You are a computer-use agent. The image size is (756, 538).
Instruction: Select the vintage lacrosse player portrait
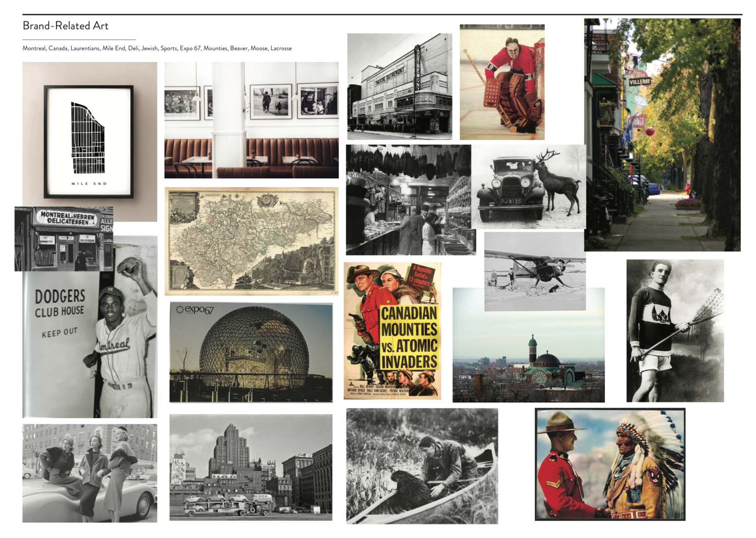675,331
